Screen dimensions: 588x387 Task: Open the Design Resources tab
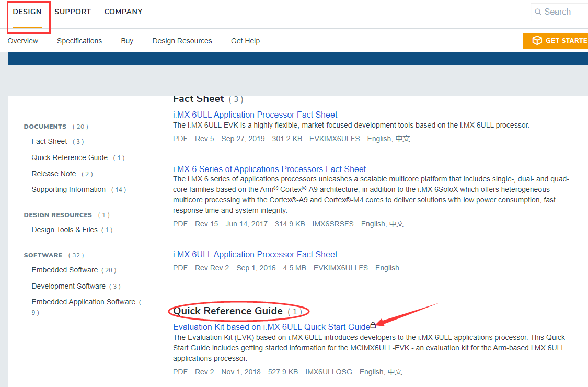[182, 41]
